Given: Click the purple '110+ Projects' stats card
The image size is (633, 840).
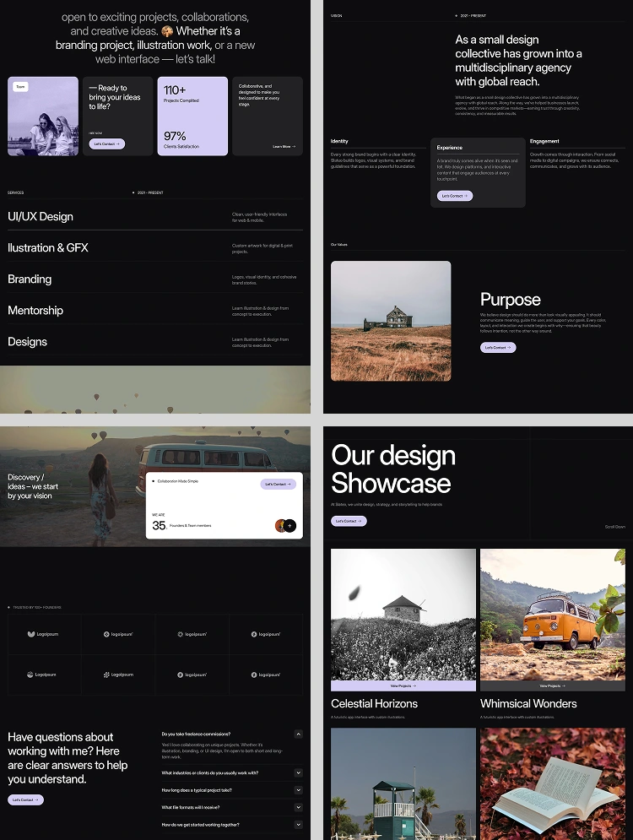Looking at the screenshot, I should point(192,117).
